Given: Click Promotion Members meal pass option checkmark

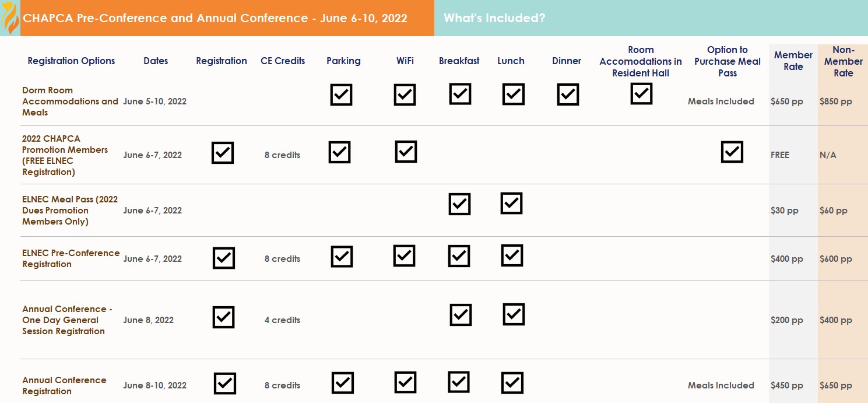Looking at the screenshot, I should click(732, 152).
